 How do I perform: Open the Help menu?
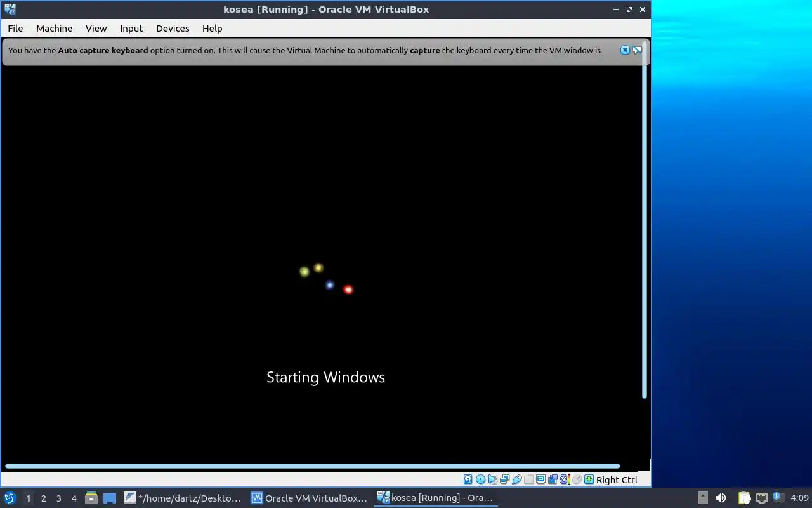212,28
